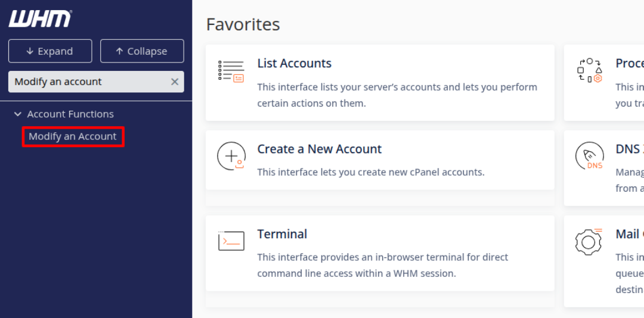Viewport: 644px width, 318px height.
Task: Click text 'certain actions on them.'
Action: point(311,104)
